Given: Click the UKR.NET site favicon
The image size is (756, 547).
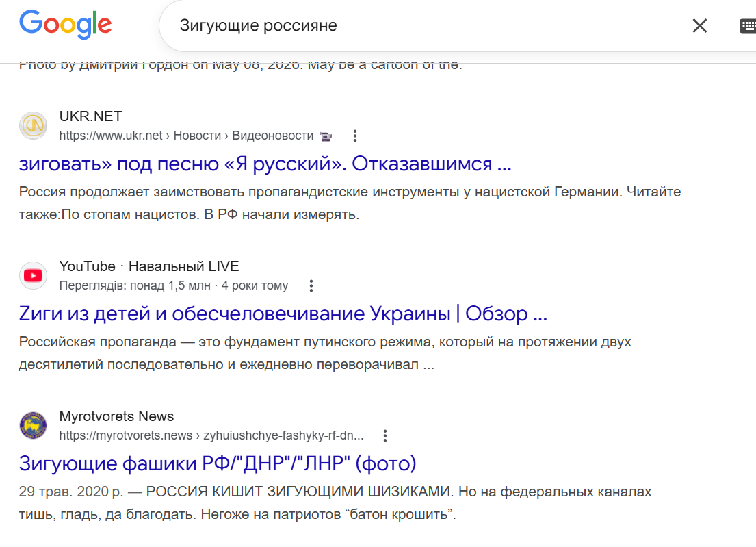Looking at the screenshot, I should 34,125.
